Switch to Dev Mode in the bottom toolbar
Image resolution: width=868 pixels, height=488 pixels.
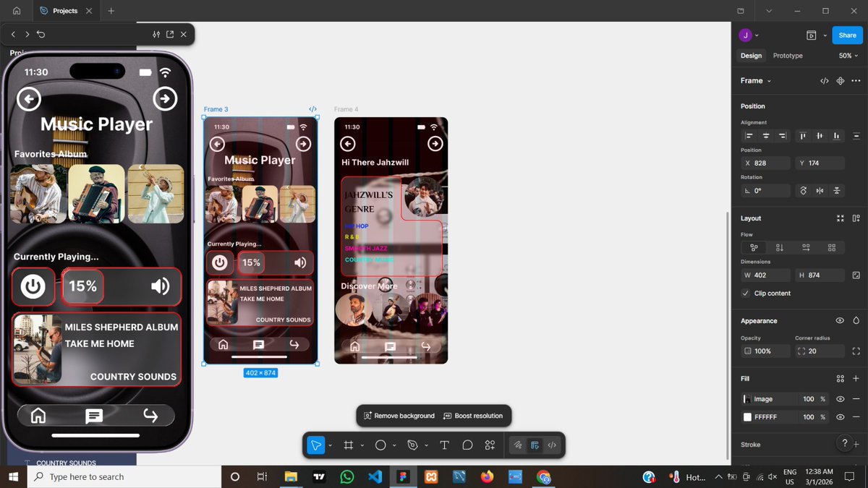(x=552, y=445)
